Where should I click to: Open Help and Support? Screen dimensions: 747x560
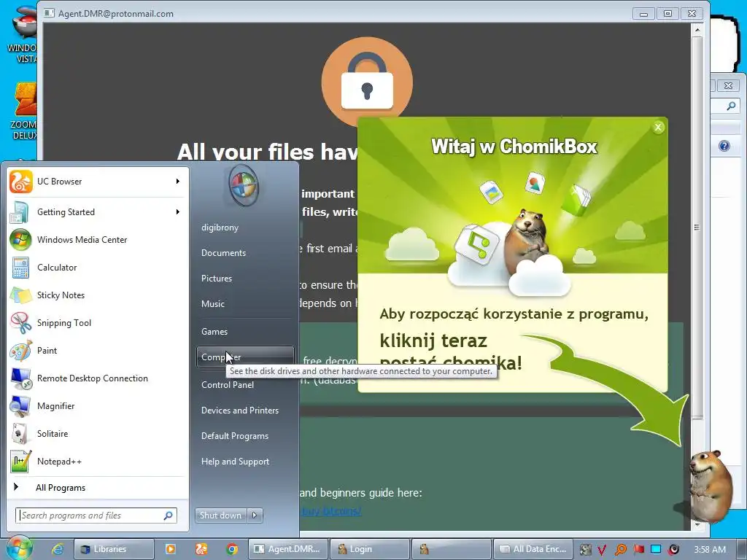tap(235, 462)
